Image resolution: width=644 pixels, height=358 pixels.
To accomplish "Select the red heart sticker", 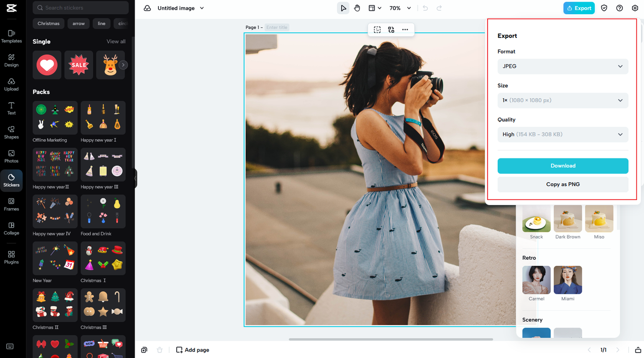I will 47,65.
